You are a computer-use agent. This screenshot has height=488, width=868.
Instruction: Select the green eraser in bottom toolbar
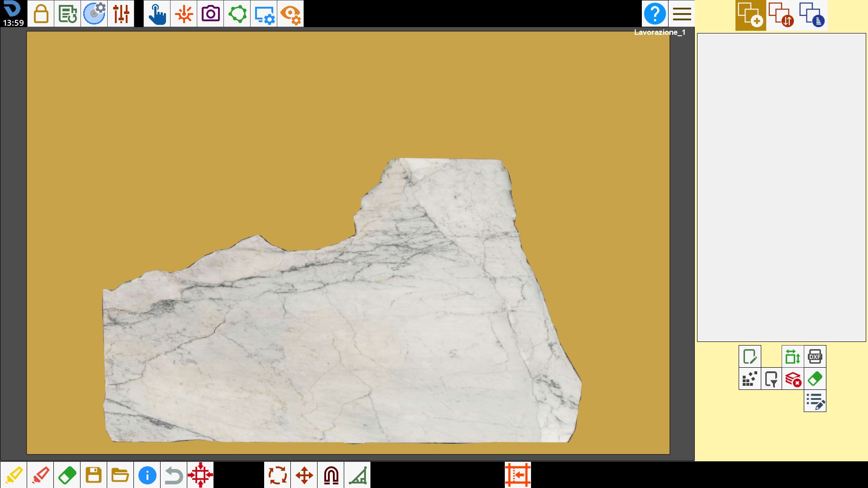tap(67, 475)
